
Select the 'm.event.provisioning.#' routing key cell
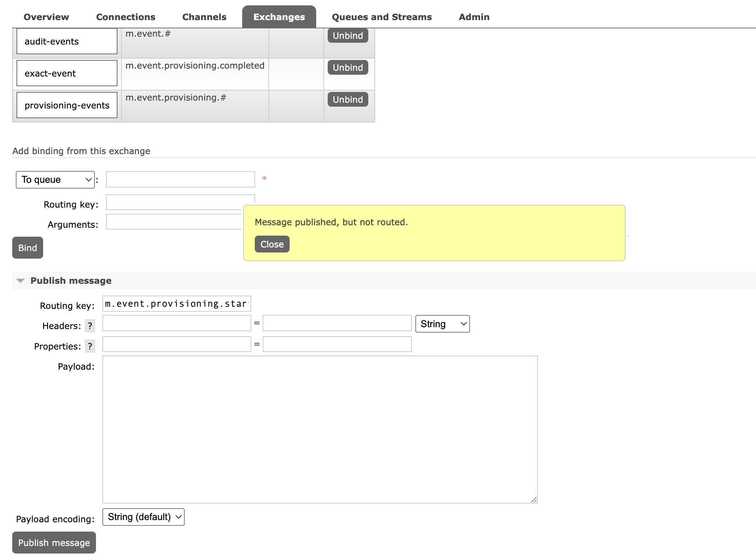coord(195,106)
